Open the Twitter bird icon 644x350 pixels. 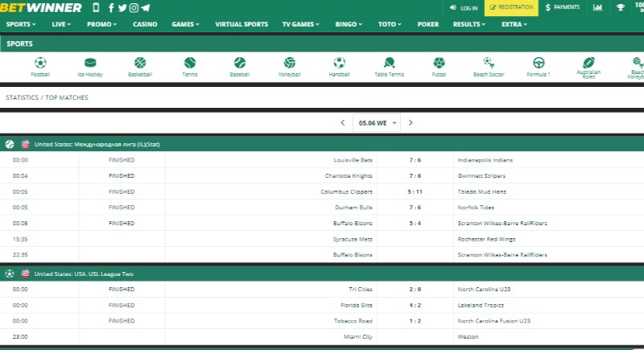point(122,8)
